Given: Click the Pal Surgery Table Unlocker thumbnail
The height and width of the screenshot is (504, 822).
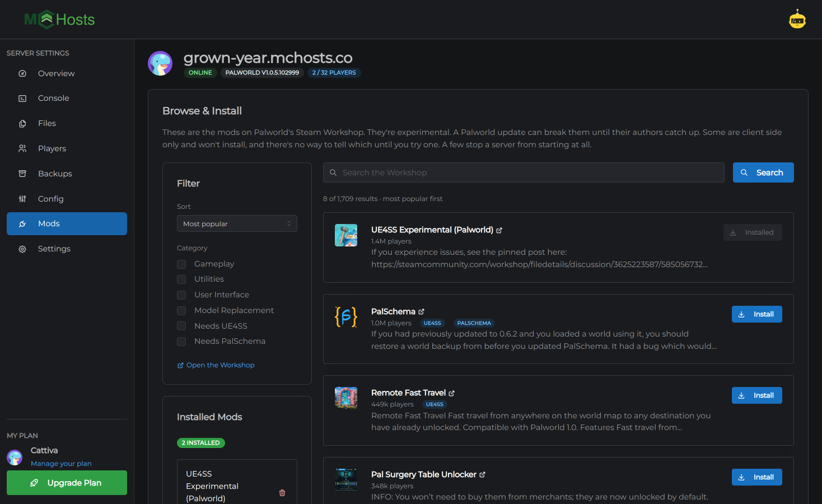Looking at the screenshot, I should [346, 480].
